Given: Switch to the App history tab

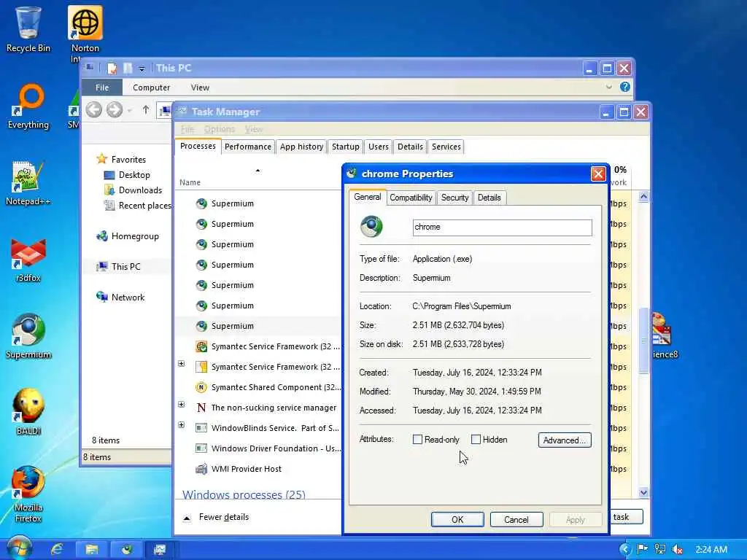Looking at the screenshot, I should (301, 147).
